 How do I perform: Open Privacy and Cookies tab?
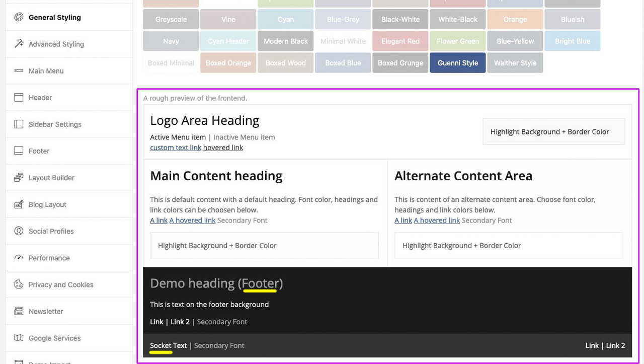pos(69,284)
